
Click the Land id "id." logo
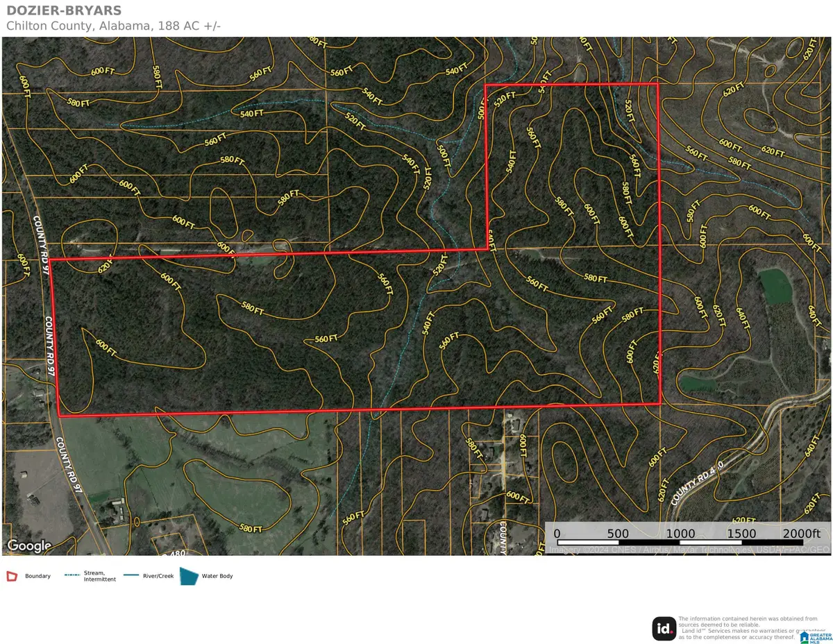pos(664,630)
